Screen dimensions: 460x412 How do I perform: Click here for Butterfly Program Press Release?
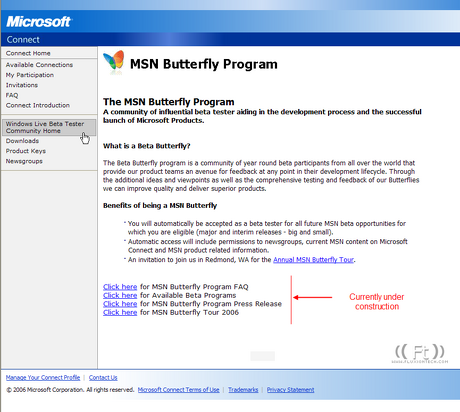click(120, 304)
